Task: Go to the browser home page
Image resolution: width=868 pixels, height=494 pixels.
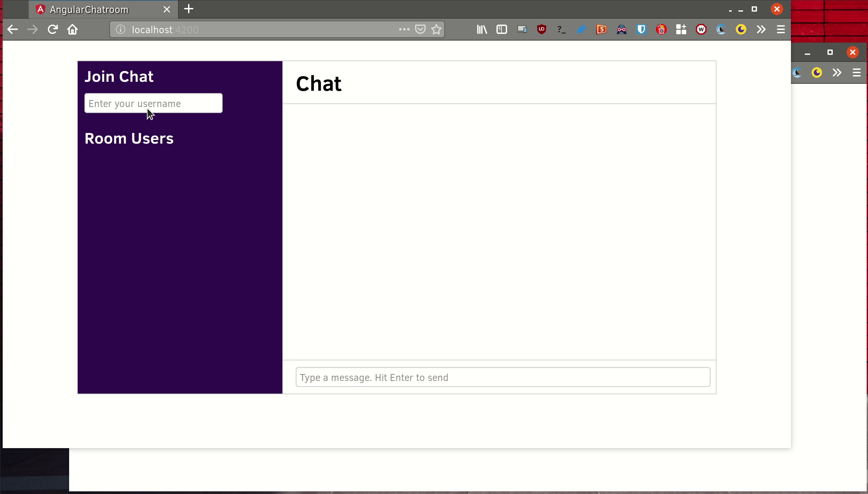Action: 72,30
